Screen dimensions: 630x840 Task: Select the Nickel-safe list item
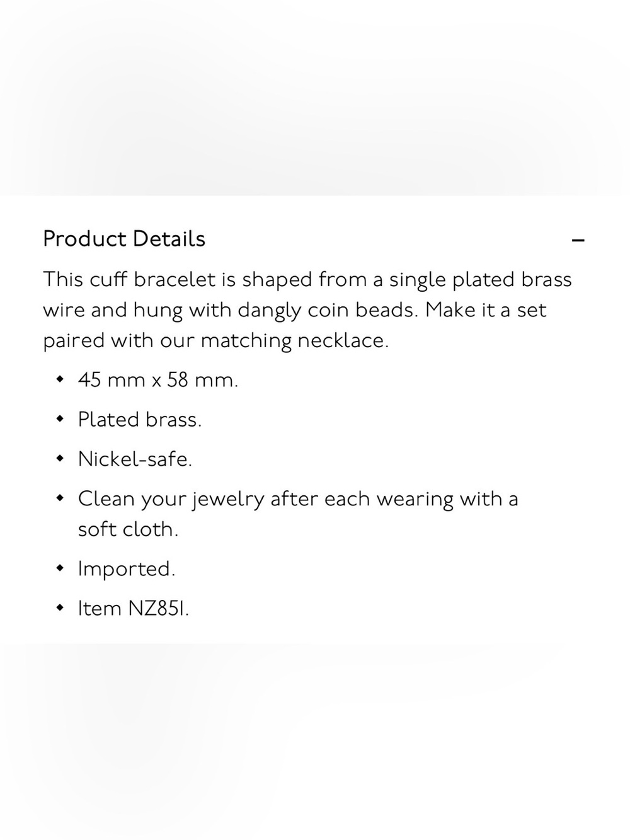point(135,459)
